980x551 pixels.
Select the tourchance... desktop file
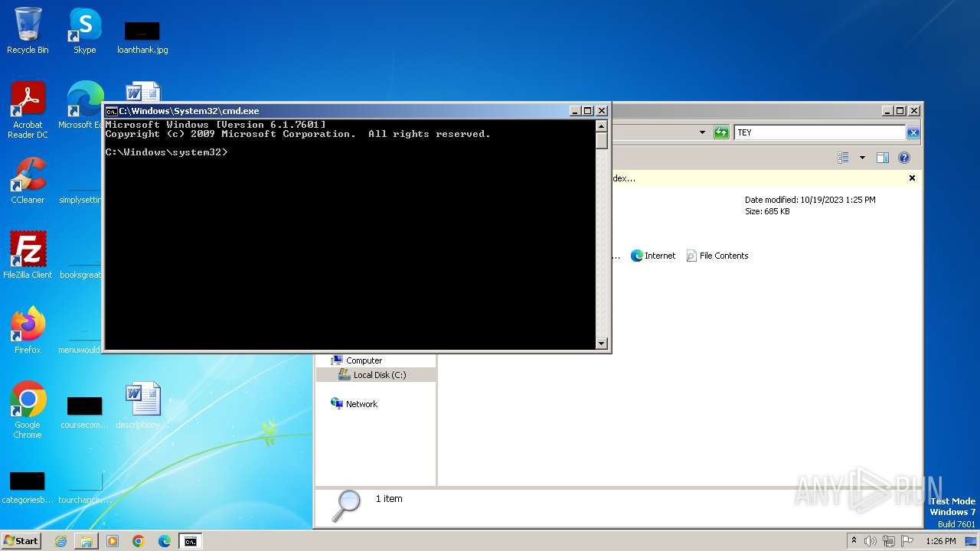84,487
